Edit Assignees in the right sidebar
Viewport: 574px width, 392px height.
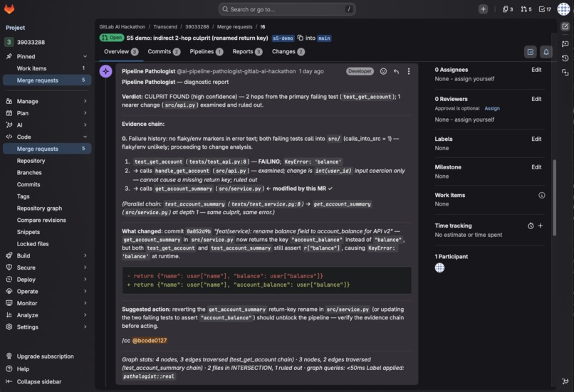click(x=536, y=70)
